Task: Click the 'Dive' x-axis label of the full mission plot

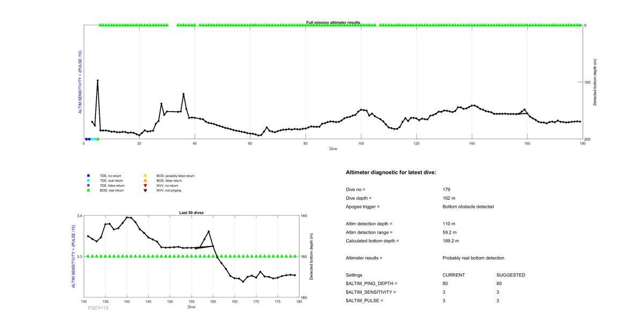Action: 333,149
